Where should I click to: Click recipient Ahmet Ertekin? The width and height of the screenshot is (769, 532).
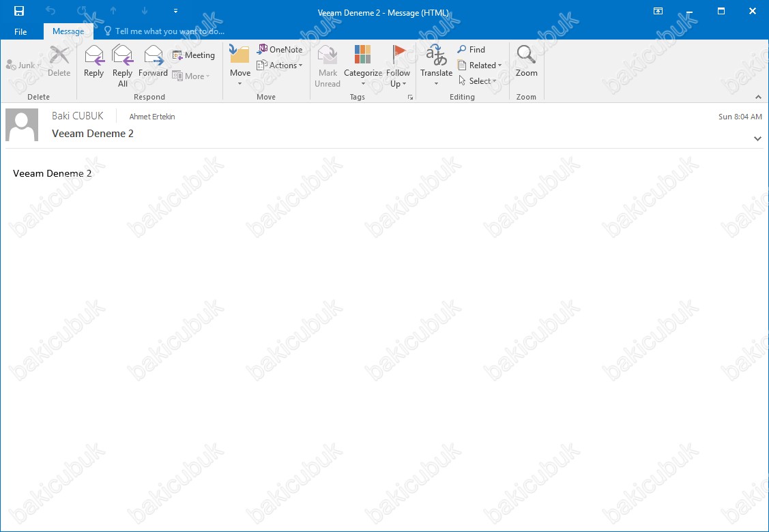(x=152, y=117)
